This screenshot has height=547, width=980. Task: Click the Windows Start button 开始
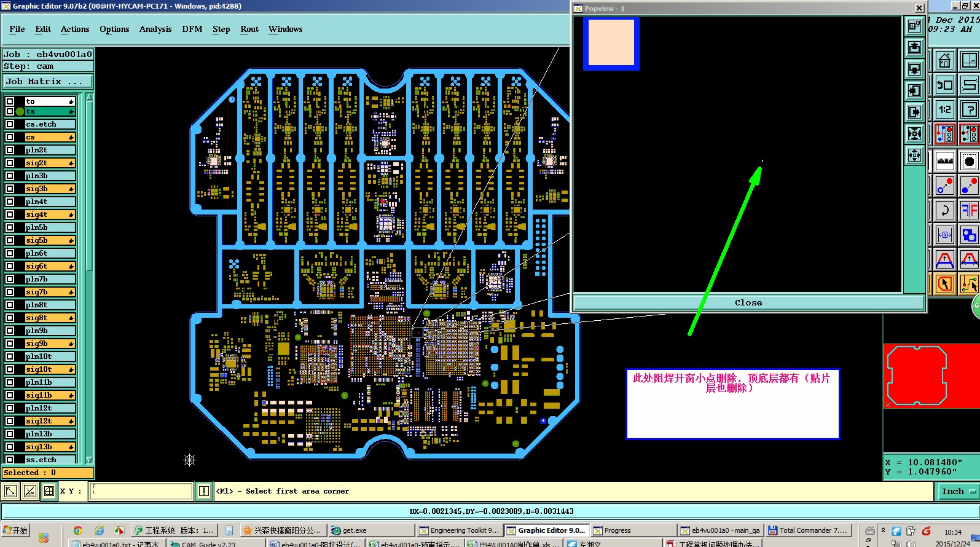15,530
